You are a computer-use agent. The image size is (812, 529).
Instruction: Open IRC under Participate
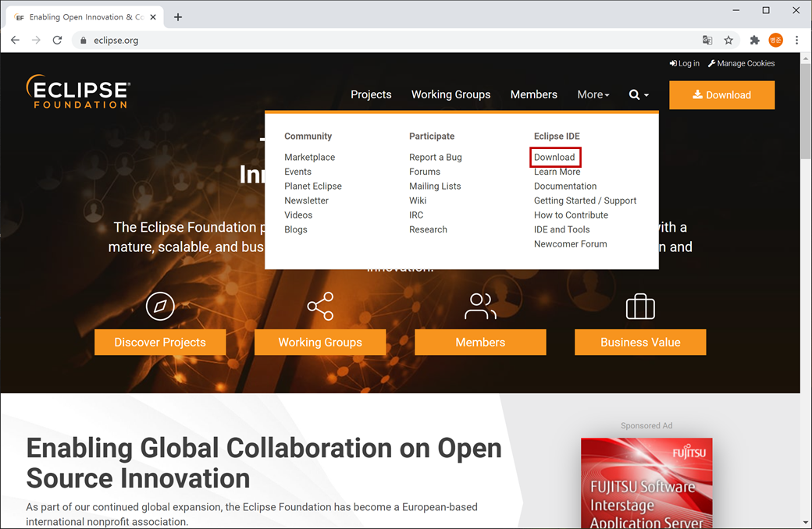[416, 215]
